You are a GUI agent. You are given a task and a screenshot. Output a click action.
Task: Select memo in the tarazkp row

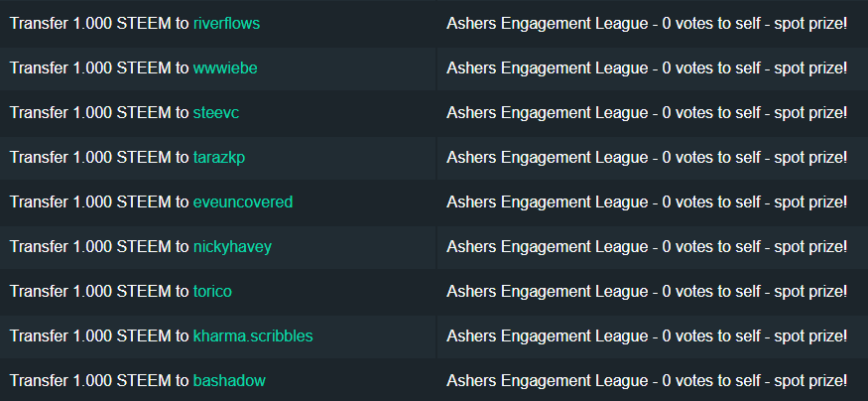(x=647, y=158)
